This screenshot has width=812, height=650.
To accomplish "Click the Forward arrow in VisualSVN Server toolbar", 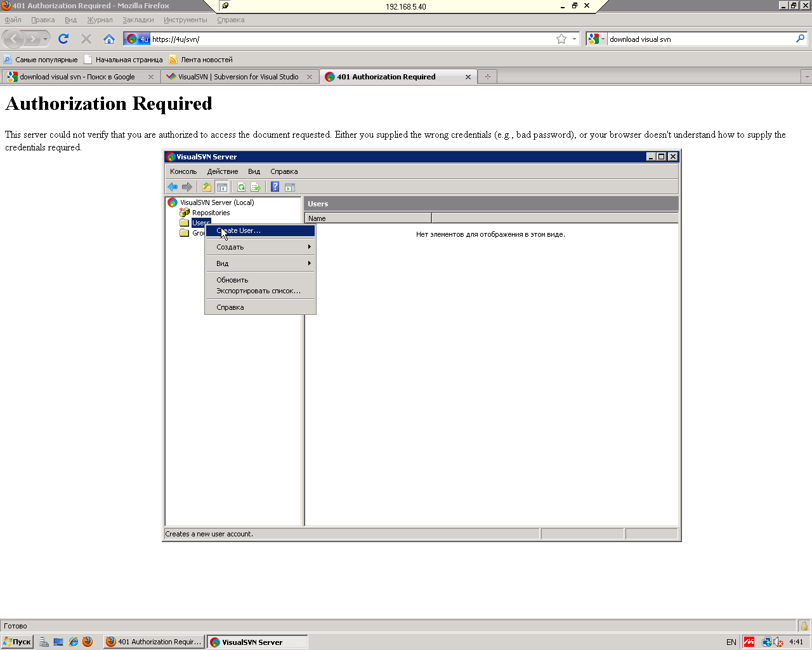I will [187, 187].
